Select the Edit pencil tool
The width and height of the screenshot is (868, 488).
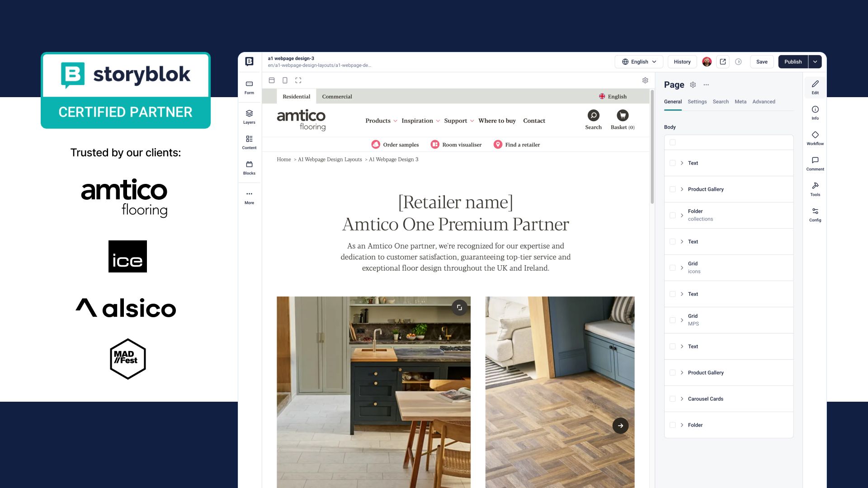click(815, 87)
